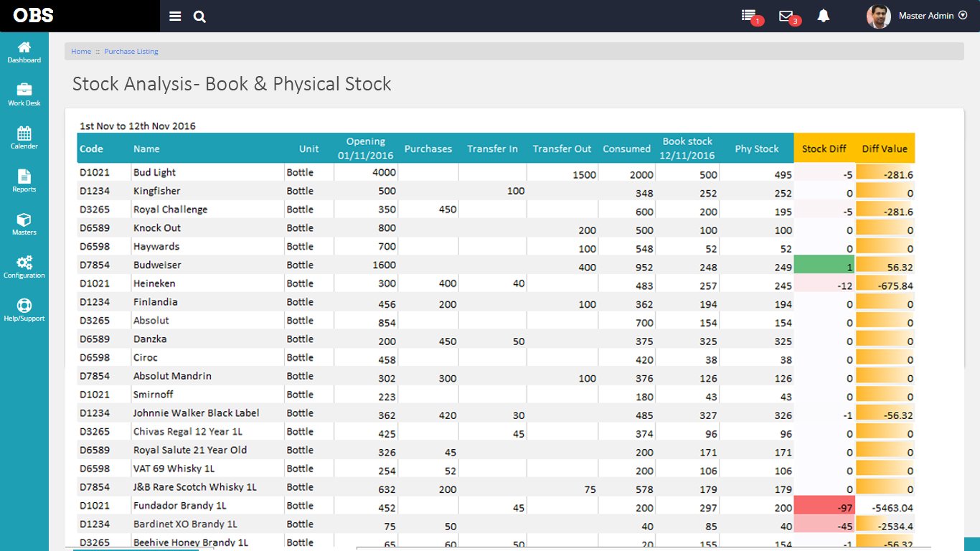This screenshot has height=551, width=980.
Task: Go to Dashboard in sidebar
Action: pos(24,52)
